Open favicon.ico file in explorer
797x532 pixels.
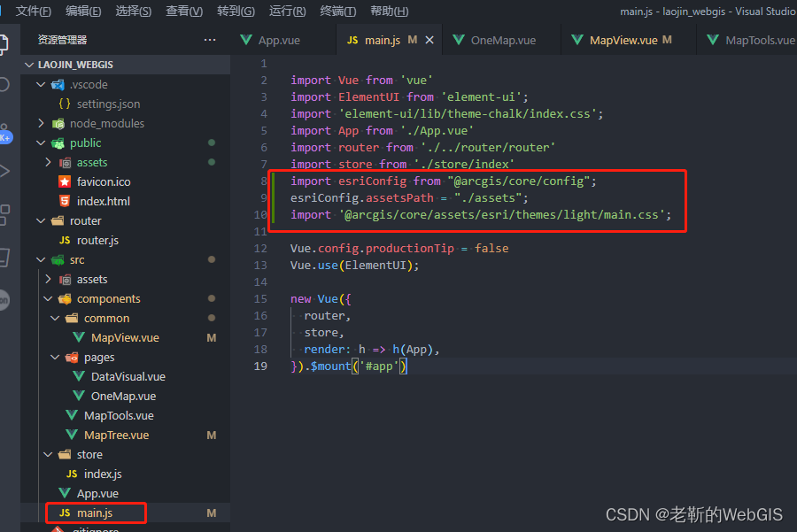pos(103,181)
